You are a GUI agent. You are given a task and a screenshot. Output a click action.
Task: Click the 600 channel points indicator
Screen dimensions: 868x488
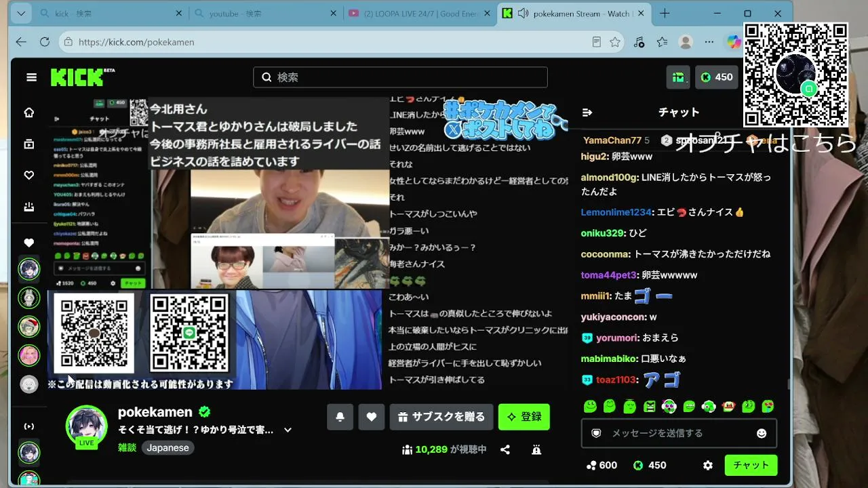coord(601,466)
